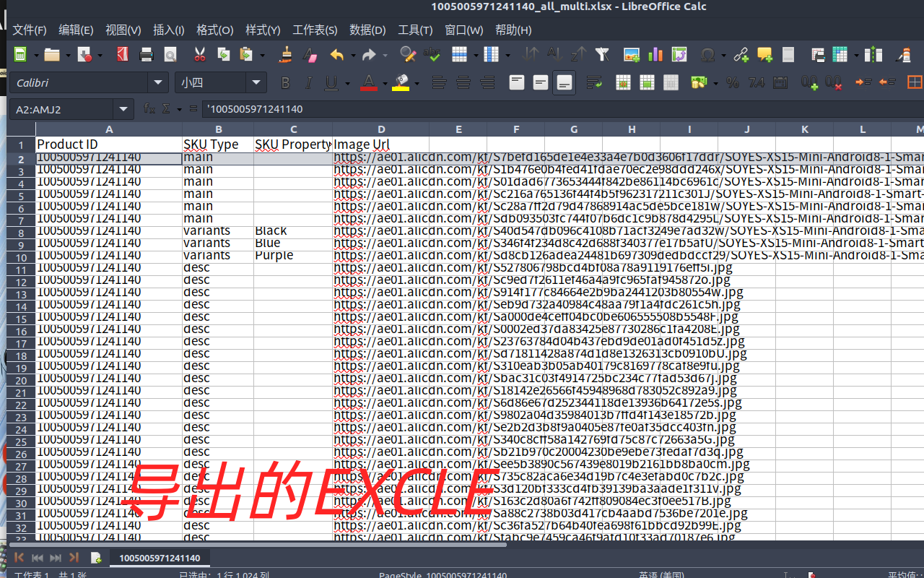Click column D header
924x578 pixels.
[380, 129]
